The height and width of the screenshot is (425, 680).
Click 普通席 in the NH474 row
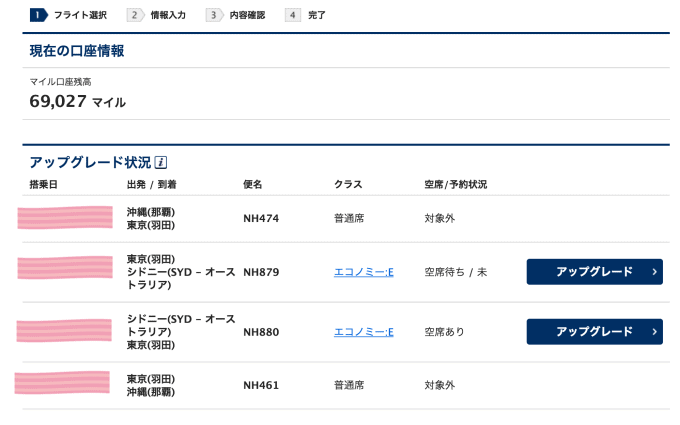coord(349,218)
